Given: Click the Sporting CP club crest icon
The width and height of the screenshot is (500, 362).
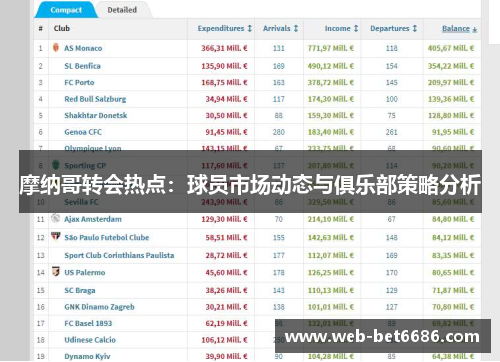Looking at the screenshot, I should 56,165.
